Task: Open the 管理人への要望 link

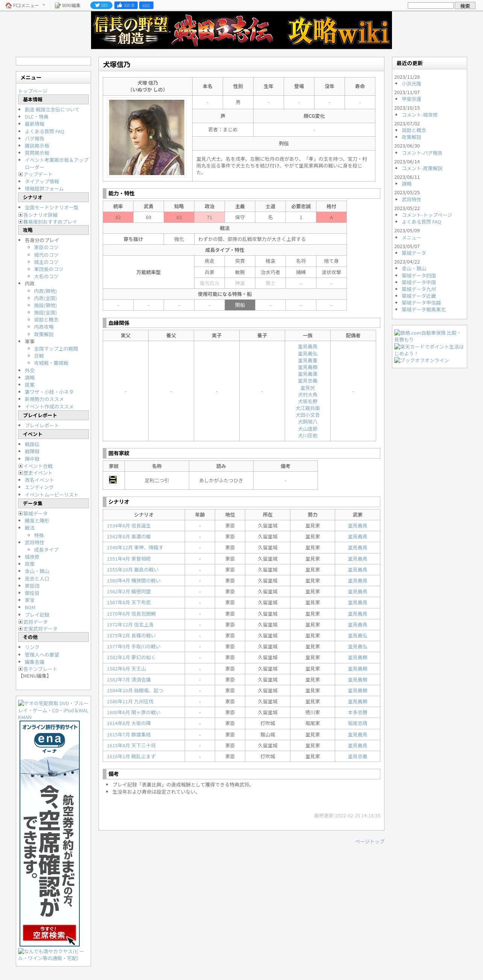Action: 42,655
